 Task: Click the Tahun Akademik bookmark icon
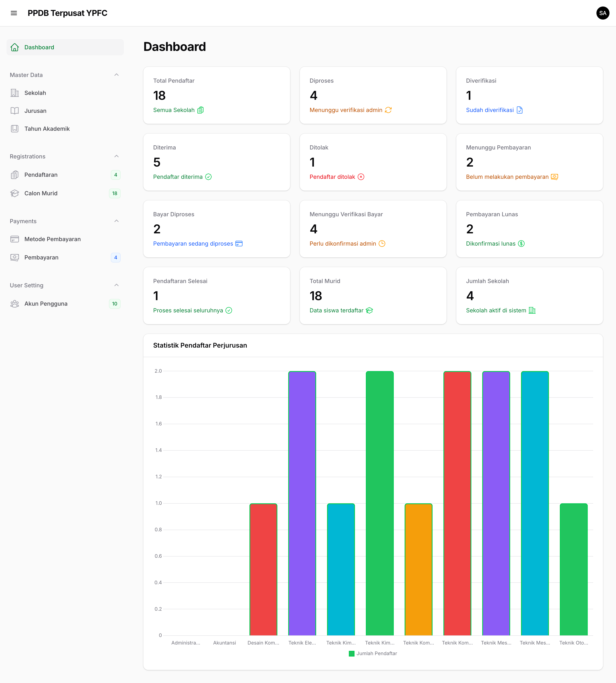(x=14, y=128)
